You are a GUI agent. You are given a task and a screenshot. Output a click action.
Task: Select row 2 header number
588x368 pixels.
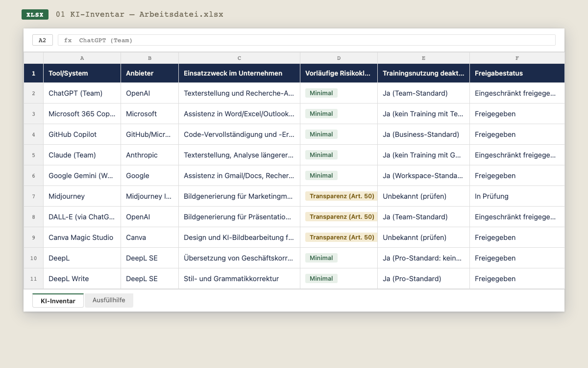(33, 93)
